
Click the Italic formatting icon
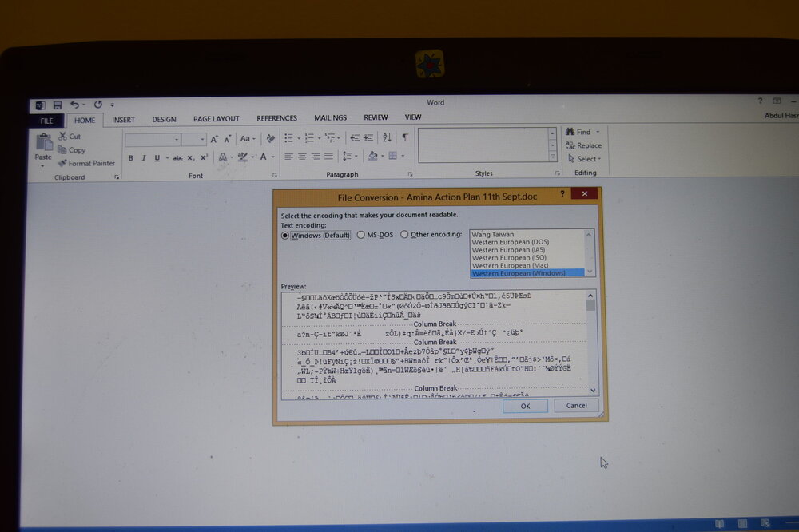tap(144, 158)
